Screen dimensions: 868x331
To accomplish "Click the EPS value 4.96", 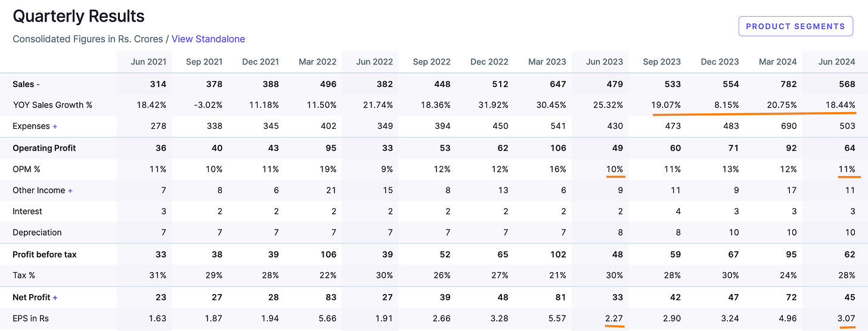I will pos(788,318).
